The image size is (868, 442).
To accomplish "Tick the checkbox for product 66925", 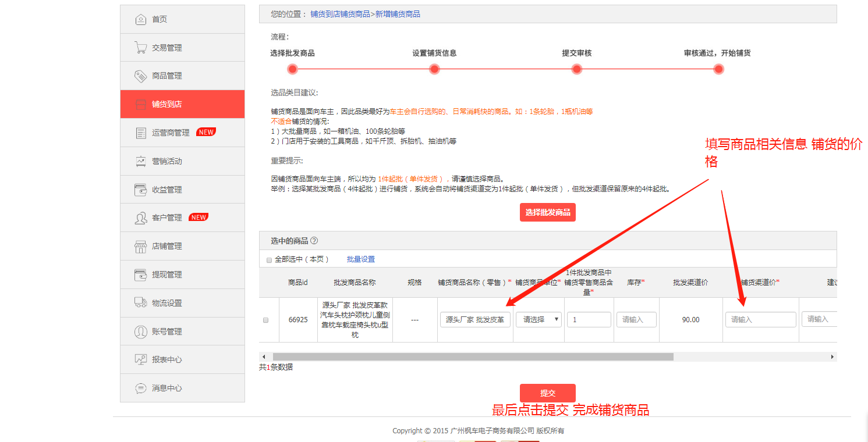I will click(265, 319).
